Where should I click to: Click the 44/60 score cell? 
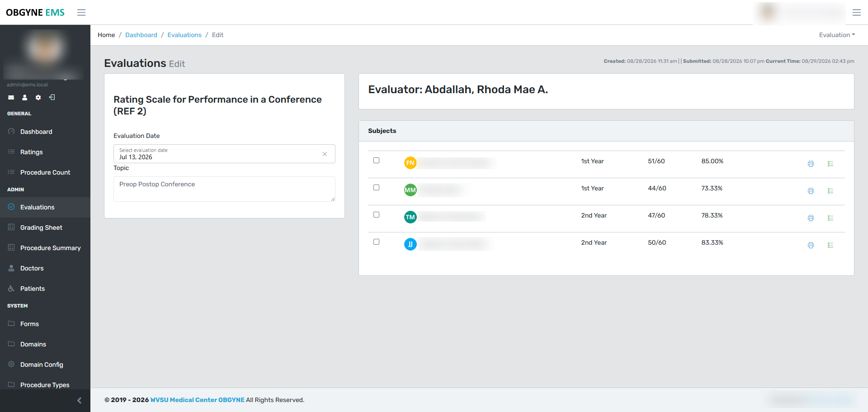coord(657,188)
